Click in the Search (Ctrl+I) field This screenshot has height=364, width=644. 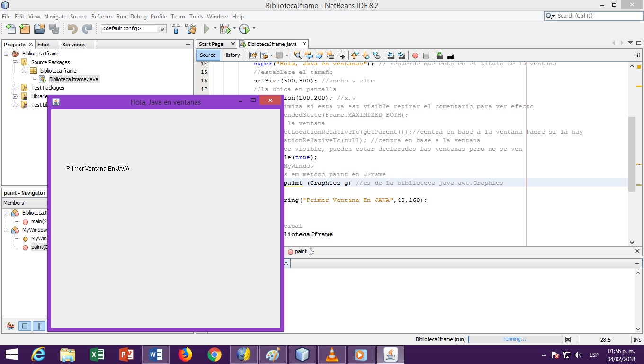click(597, 16)
